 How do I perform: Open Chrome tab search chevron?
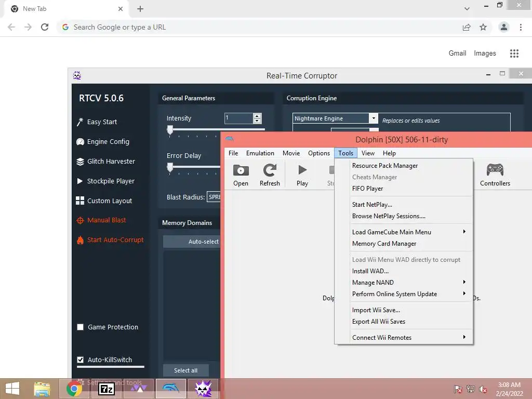[467, 9]
